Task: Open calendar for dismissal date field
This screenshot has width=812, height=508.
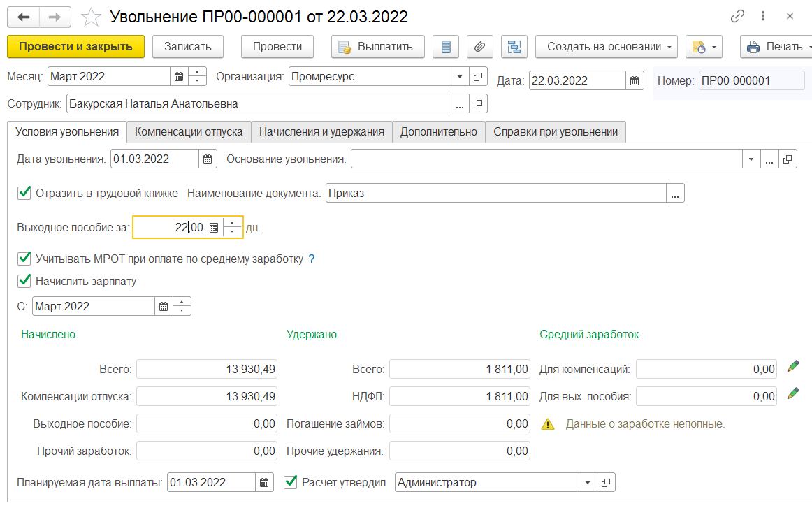Action: pyautogui.click(x=208, y=159)
